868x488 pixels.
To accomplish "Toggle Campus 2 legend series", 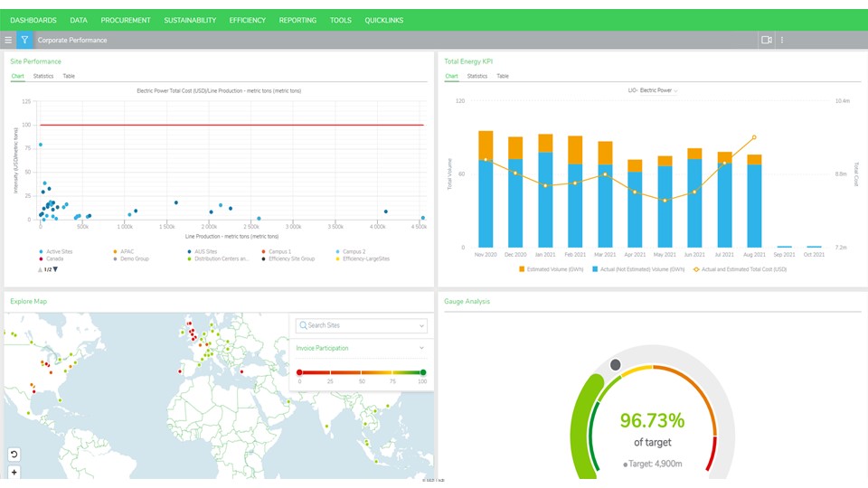I will point(351,252).
